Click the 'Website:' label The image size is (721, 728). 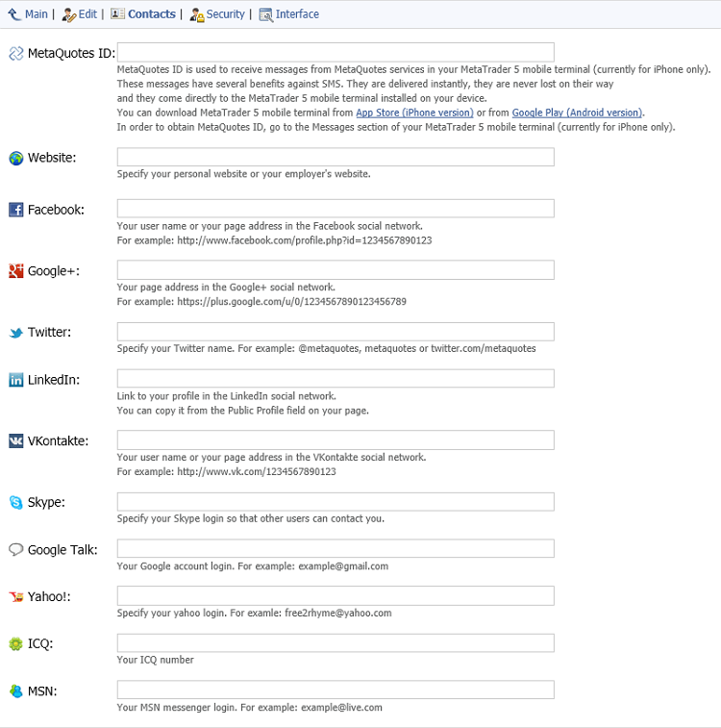tap(52, 158)
